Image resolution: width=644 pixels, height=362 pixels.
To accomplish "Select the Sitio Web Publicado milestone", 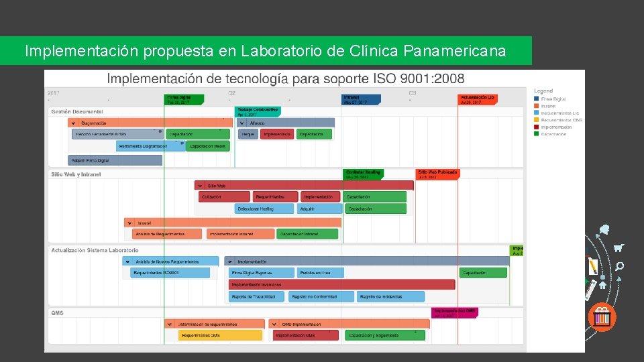I will coord(437,174).
